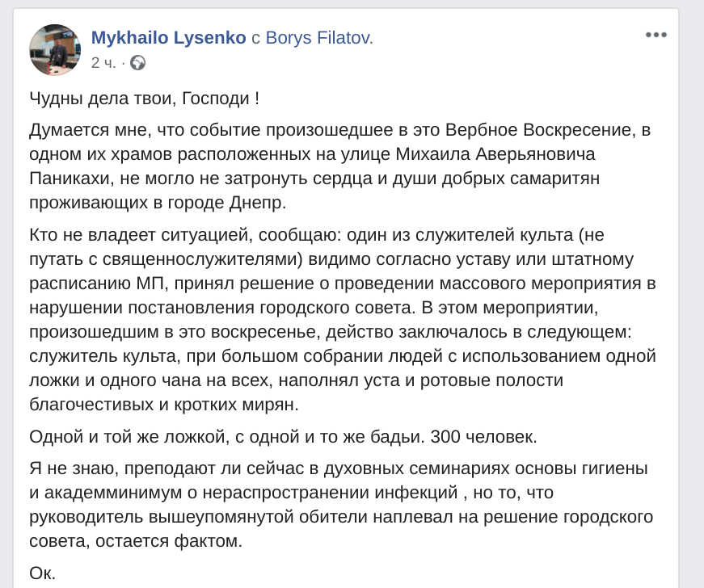Click the line 'Чудны дела твои, Господи !'
704x588 pixels.
[x=144, y=99]
